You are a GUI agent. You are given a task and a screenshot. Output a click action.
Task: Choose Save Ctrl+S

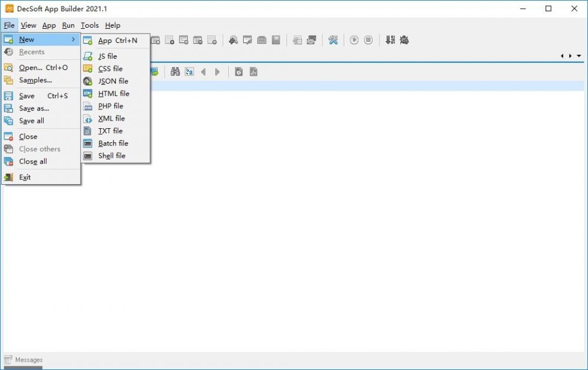[41, 96]
